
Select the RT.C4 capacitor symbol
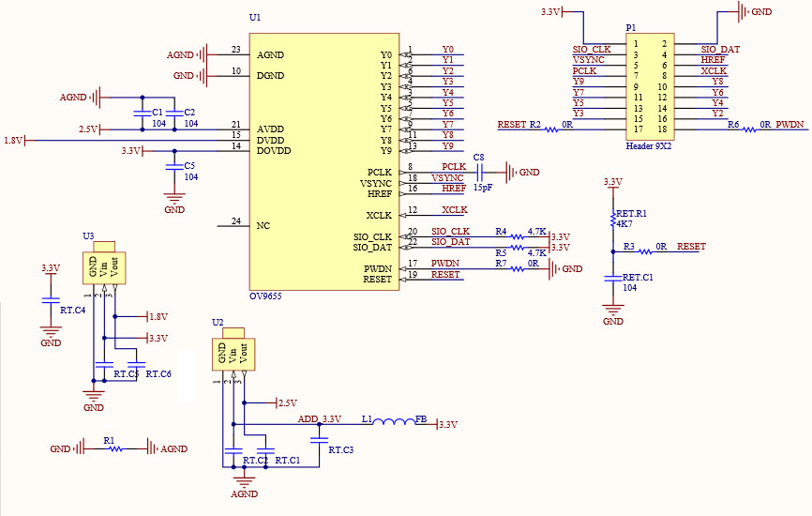pyautogui.click(x=51, y=300)
